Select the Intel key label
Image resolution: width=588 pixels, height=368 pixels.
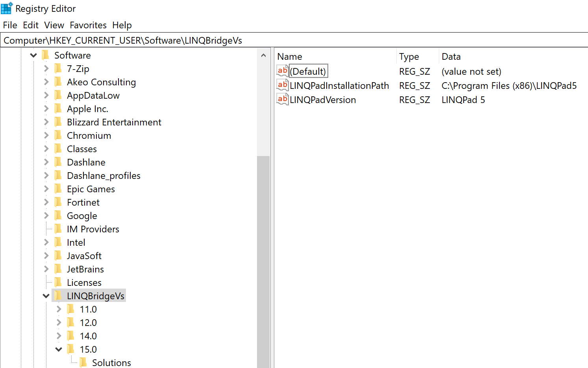pos(76,242)
